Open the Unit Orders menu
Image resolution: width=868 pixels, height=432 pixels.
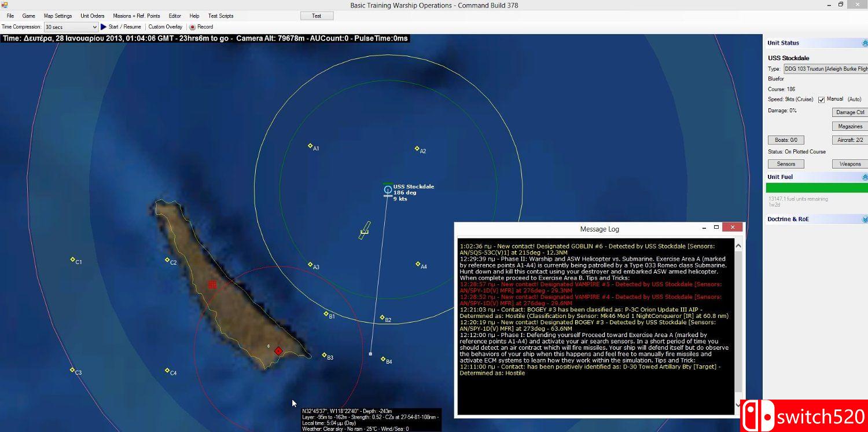(x=93, y=16)
